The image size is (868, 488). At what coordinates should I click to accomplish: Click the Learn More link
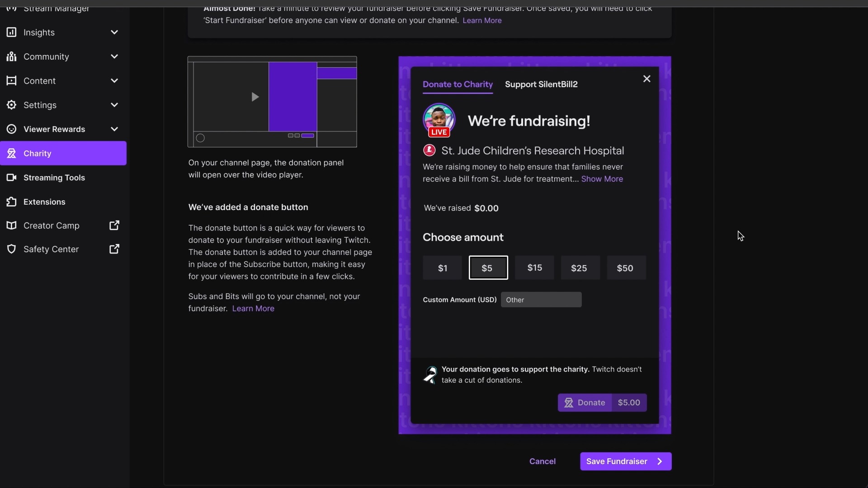tap(253, 309)
